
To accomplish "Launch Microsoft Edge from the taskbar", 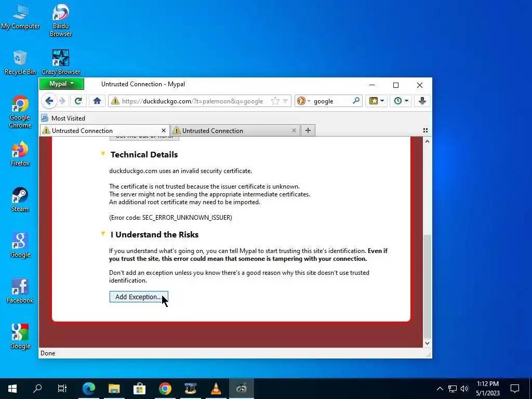I will [89, 389].
